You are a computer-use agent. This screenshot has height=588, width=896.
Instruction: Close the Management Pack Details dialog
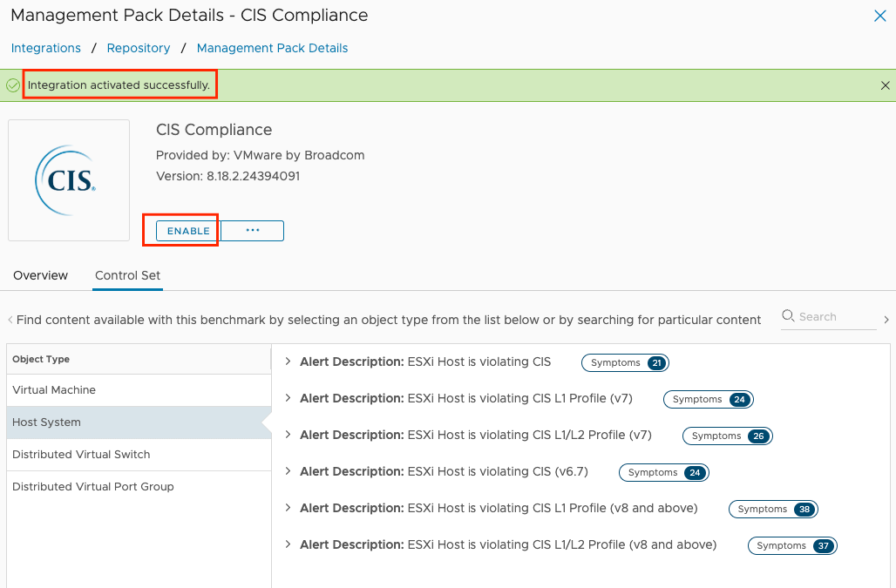(x=880, y=16)
